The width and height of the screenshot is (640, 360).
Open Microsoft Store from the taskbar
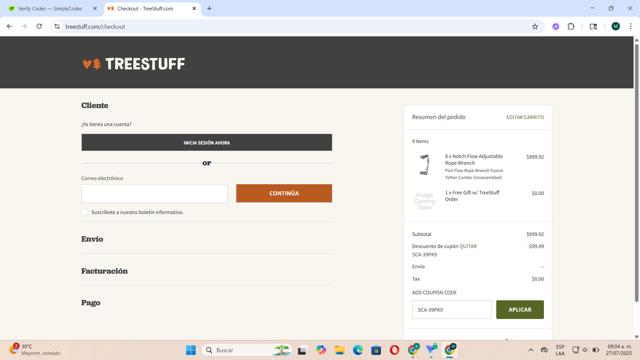(x=376, y=350)
